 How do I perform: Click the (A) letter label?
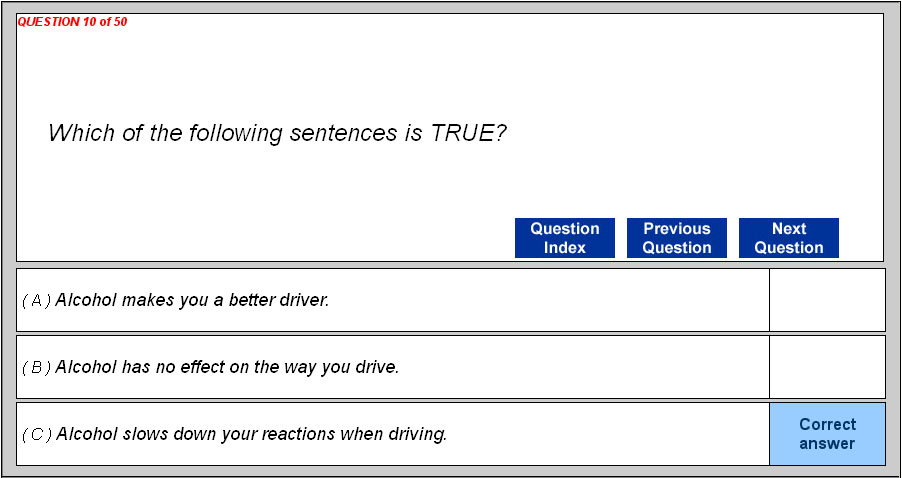(36, 300)
